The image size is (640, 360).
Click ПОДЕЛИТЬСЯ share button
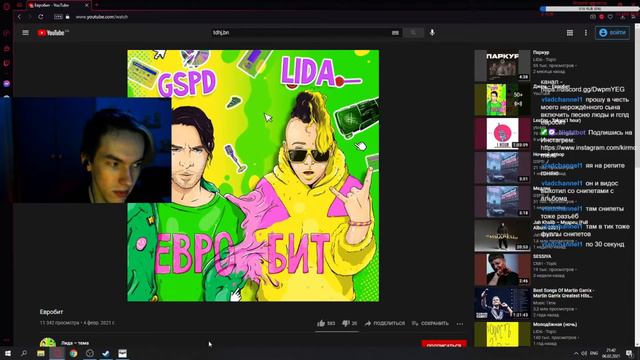point(385,323)
